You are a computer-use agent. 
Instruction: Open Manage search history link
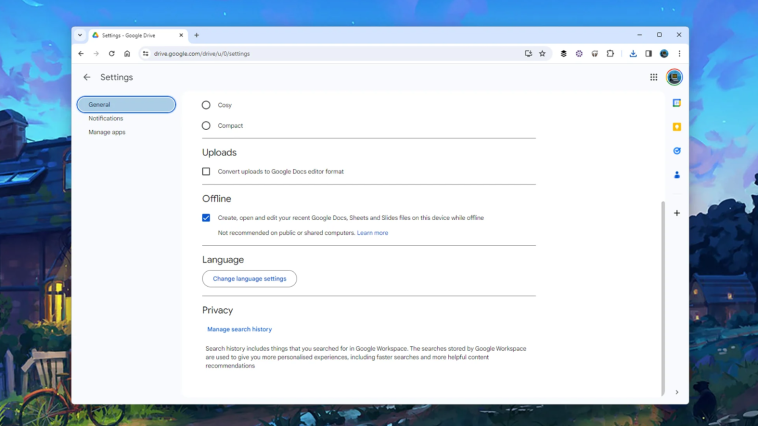pos(239,329)
